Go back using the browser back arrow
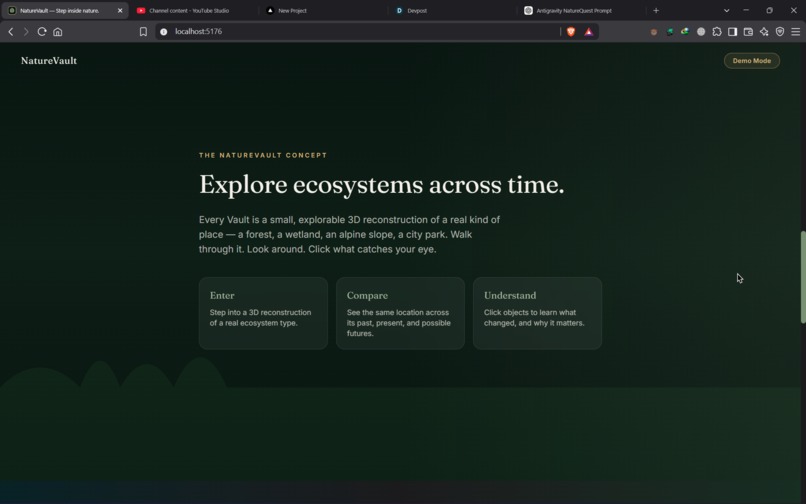The width and height of the screenshot is (806, 504). (x=11, y=31)
